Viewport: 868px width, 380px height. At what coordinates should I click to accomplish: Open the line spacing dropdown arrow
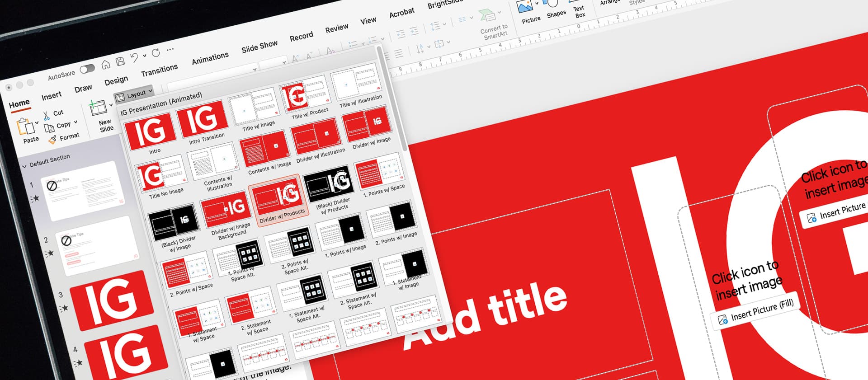(445, 24)
